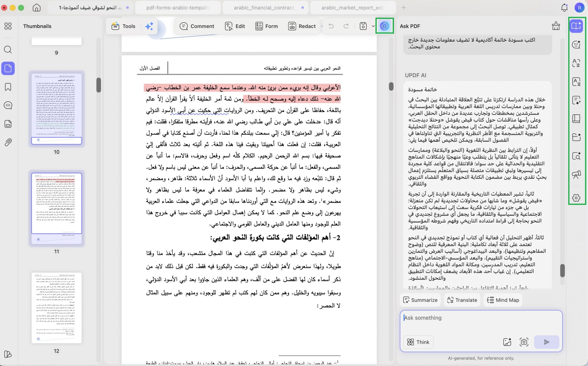588x366 pixels.
Task: Open the attachments paperclip icon
Action: point(8,142)
